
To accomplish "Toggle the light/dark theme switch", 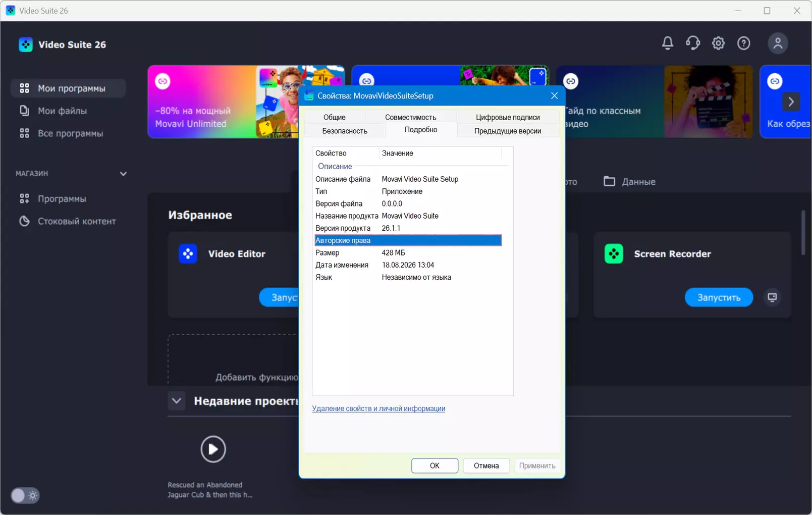I will pos(25,495).
